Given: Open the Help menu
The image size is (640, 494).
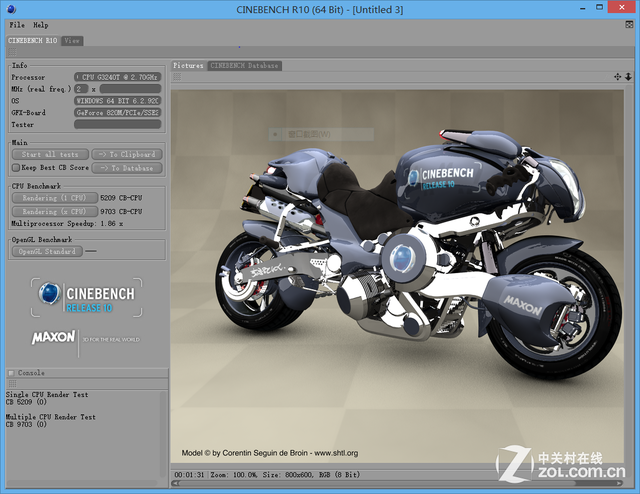Looking at the screenshot, I should (x=40, y=25).
